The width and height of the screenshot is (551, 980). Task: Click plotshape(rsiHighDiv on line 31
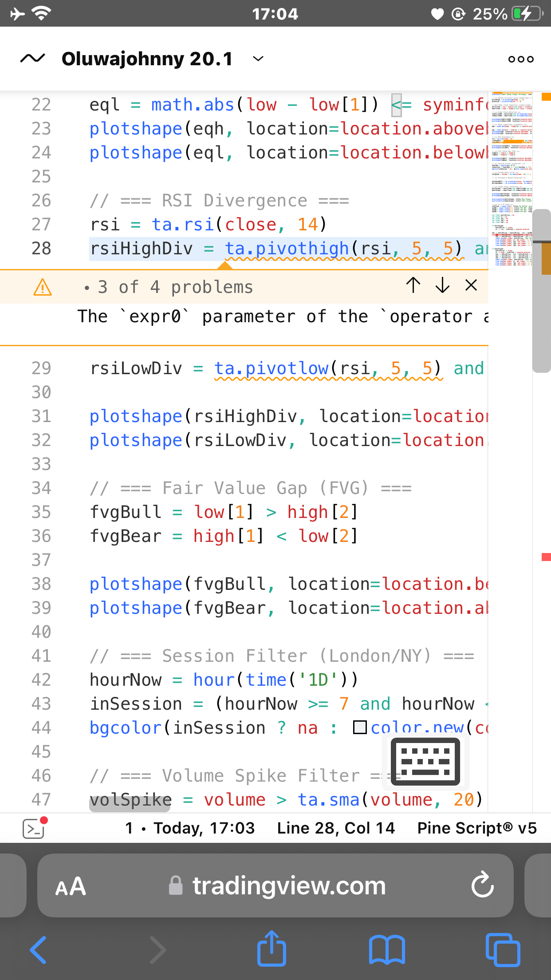tap(193, 416)
